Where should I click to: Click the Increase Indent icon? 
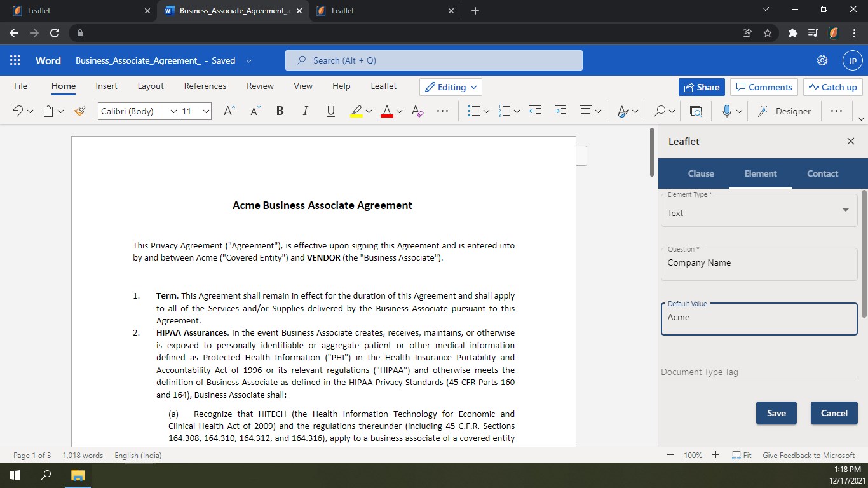click(560, 111)
